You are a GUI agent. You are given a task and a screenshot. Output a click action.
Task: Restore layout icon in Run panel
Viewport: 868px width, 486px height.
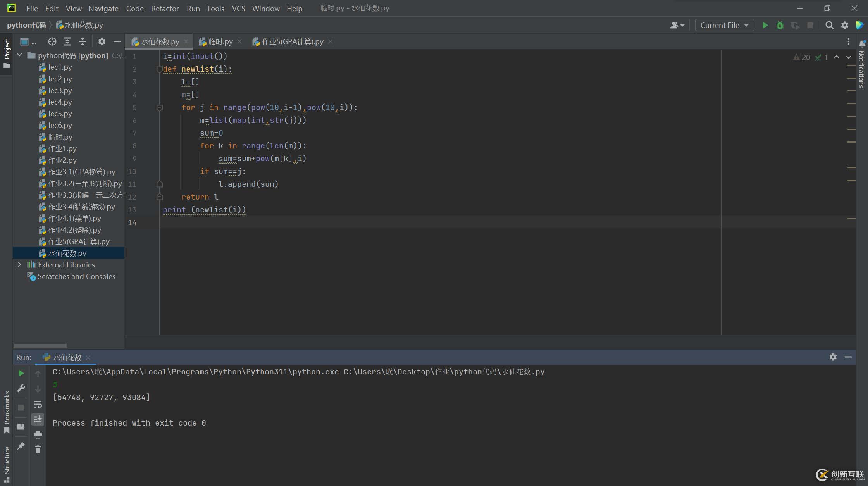[x=21, y=427]
